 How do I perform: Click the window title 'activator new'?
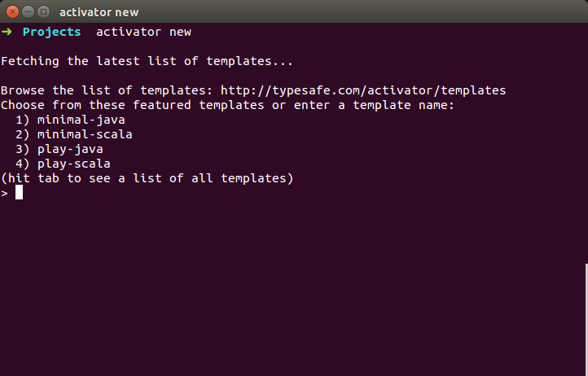99,12
